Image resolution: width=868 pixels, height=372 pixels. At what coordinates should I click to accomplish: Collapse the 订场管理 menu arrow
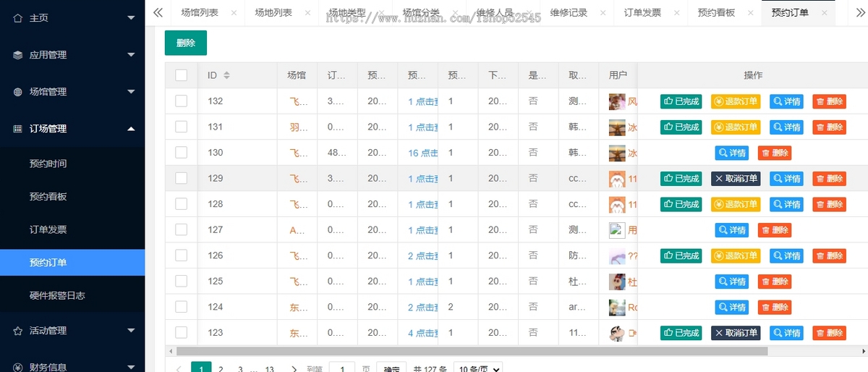(x=131, y=129)
